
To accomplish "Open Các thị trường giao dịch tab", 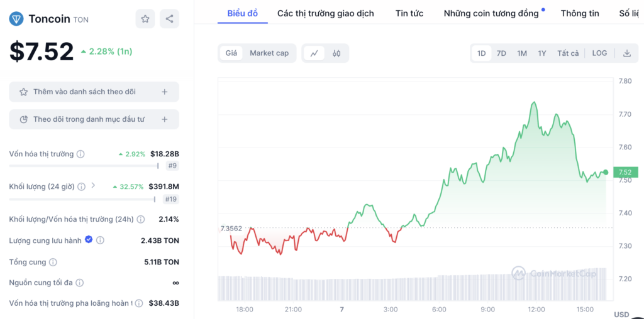I will (326, 13).
